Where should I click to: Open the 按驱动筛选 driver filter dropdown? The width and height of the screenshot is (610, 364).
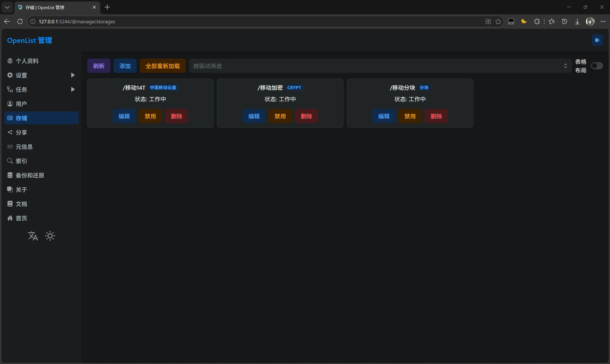tap(380, 66)
